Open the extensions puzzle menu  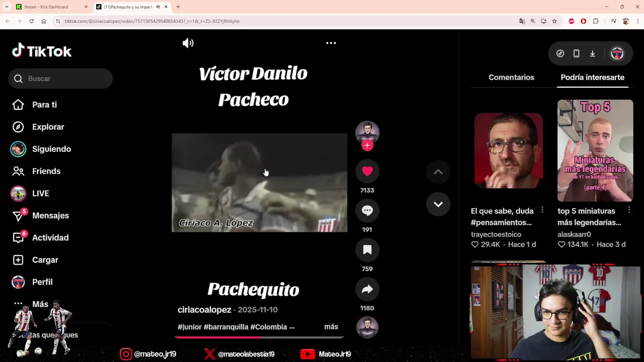tap(596, 21)
